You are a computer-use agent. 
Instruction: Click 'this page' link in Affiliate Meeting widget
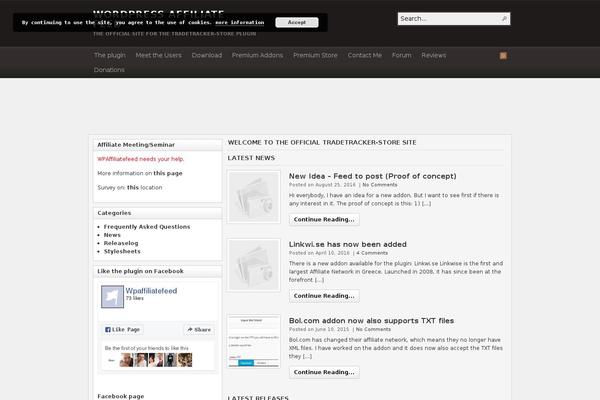tap(168, 173)
